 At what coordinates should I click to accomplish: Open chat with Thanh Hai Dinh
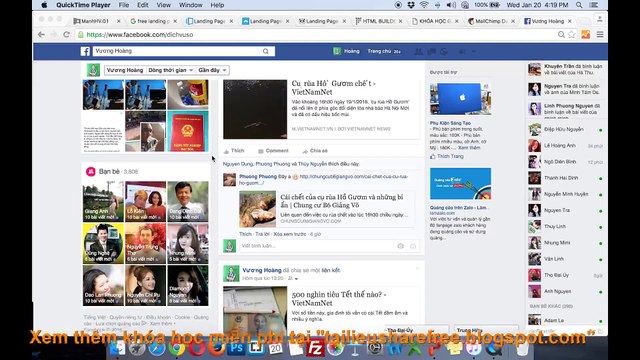(x=565, y=178)
